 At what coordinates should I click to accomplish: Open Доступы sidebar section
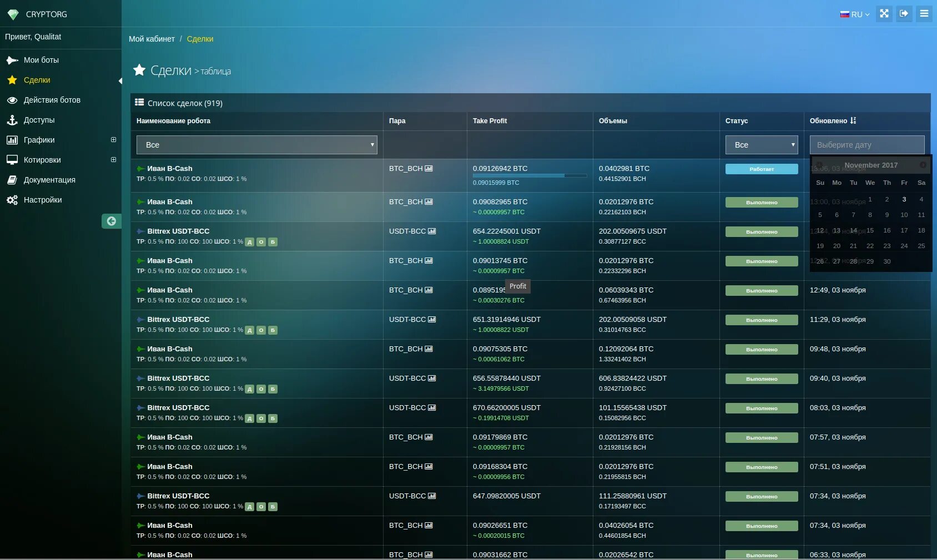tap(61, 120)
